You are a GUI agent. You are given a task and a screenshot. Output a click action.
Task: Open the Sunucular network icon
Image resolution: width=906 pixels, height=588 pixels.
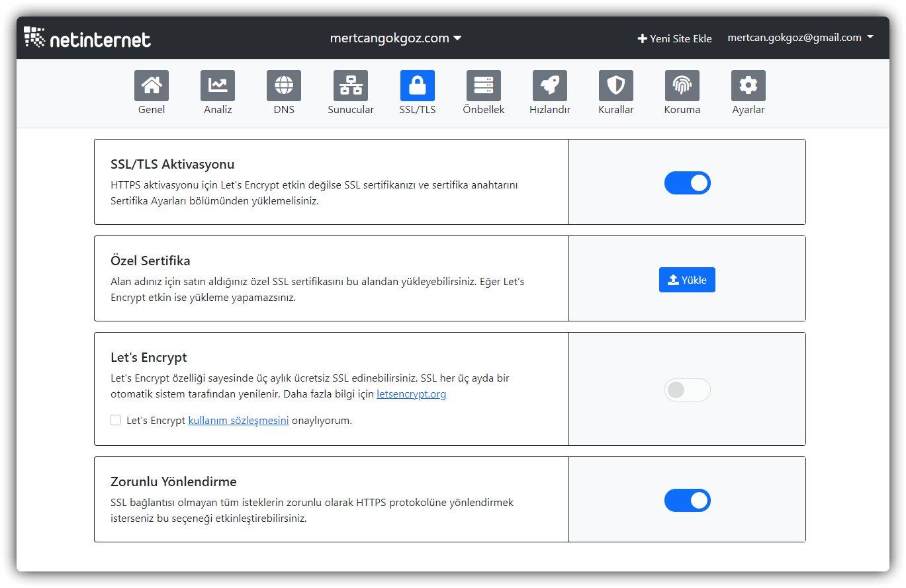tap(351, 85)
